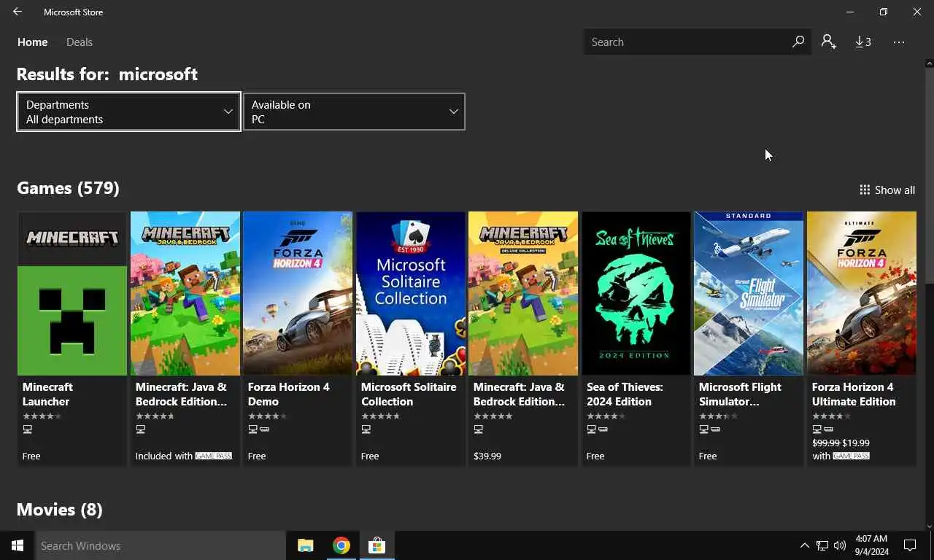Open File Explorer from taskbar
Image resolution: width=934 pixels, height=560 pixels.
305,545
